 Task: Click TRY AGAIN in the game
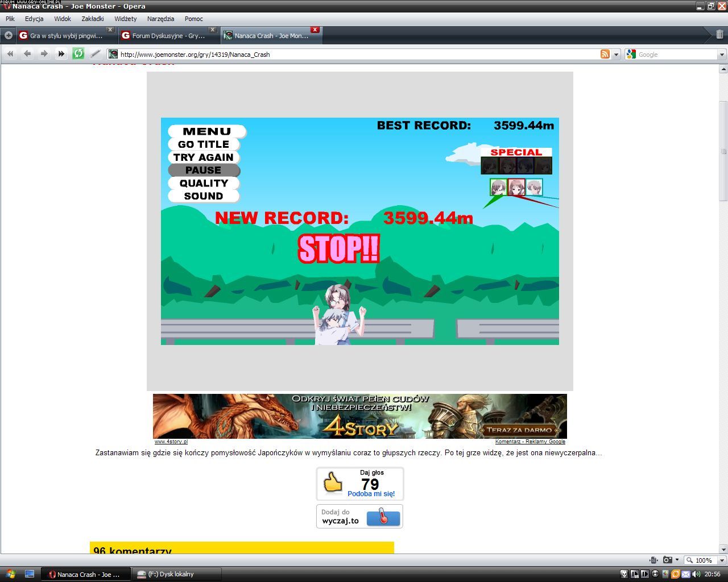[x=204, y=157]
